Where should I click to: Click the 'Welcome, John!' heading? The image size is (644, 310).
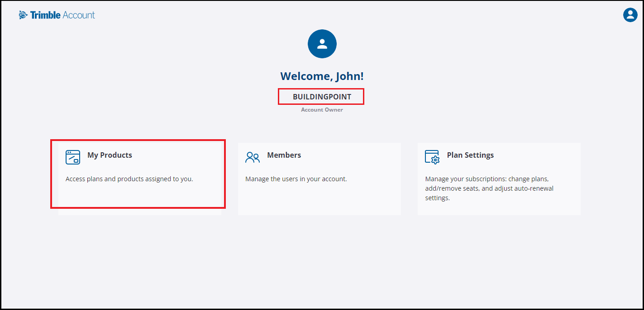coord(322,76)
